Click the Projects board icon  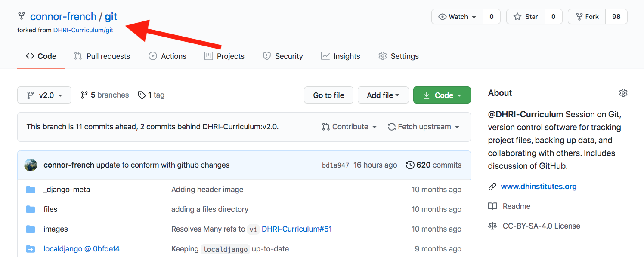click(x=209, y=56)
